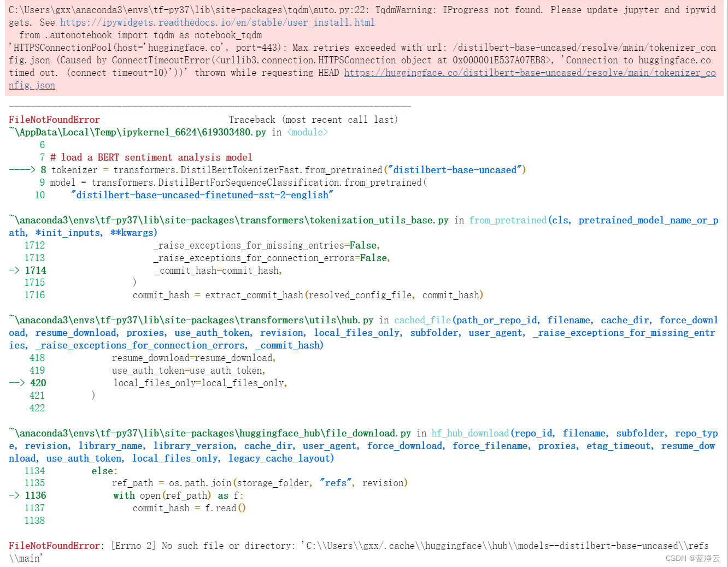Click the ipykernel_6624\619303480.py file path
The height and width of the screenshot is (567, 728).
[138, 132]
